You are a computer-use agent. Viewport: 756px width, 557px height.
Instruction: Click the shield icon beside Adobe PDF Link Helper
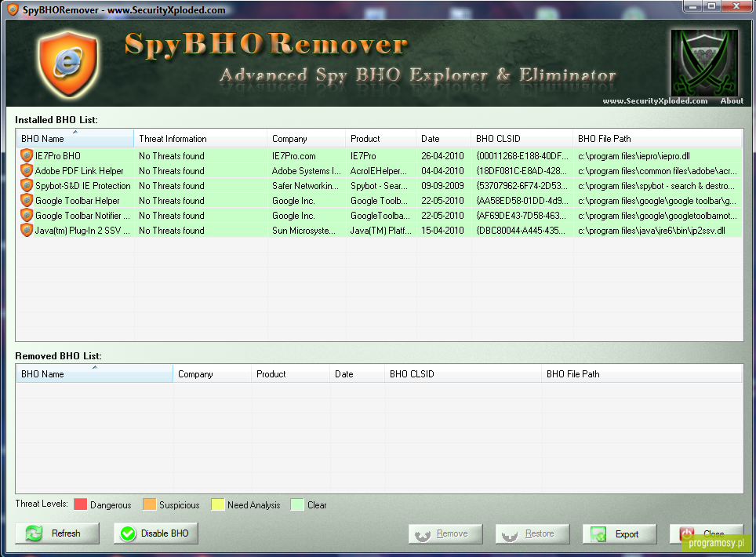[27, 171]
